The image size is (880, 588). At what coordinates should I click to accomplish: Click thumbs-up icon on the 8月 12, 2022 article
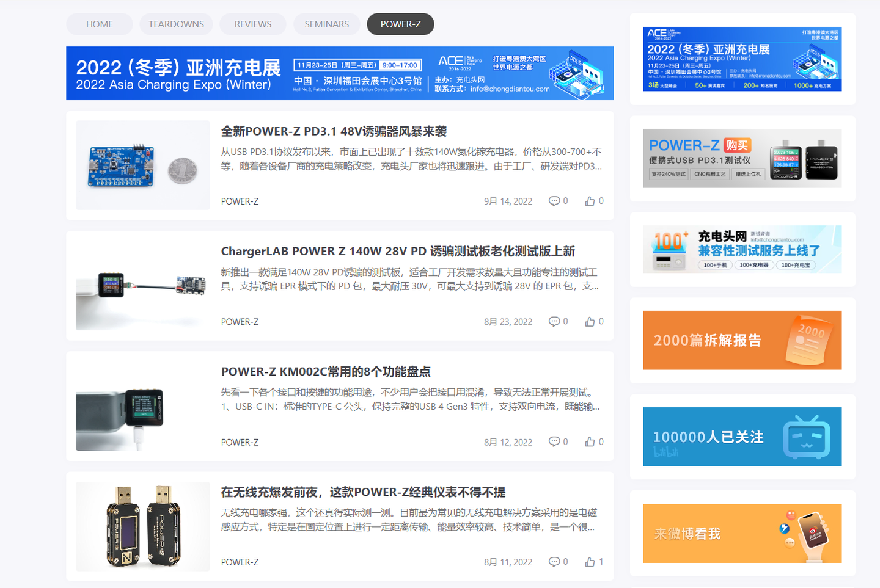(590, 441)
